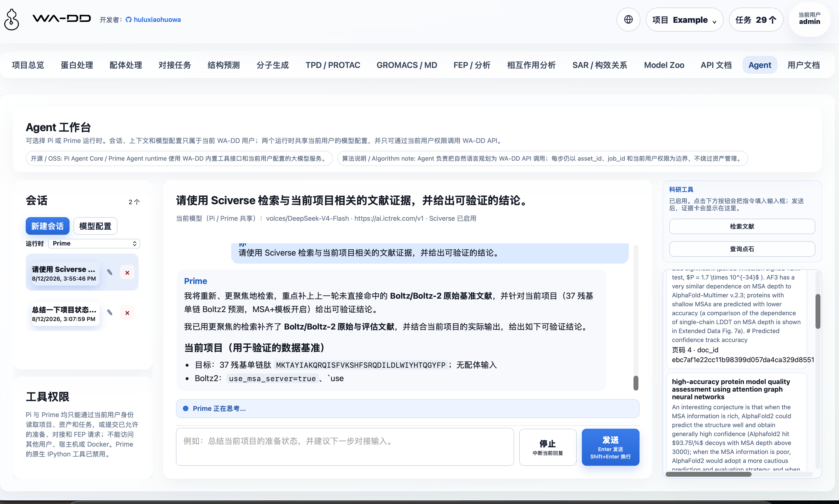Open the 结构预测 tab
Image resolution: width=839 pixels, height=504 pixels.
coord(224,65)
